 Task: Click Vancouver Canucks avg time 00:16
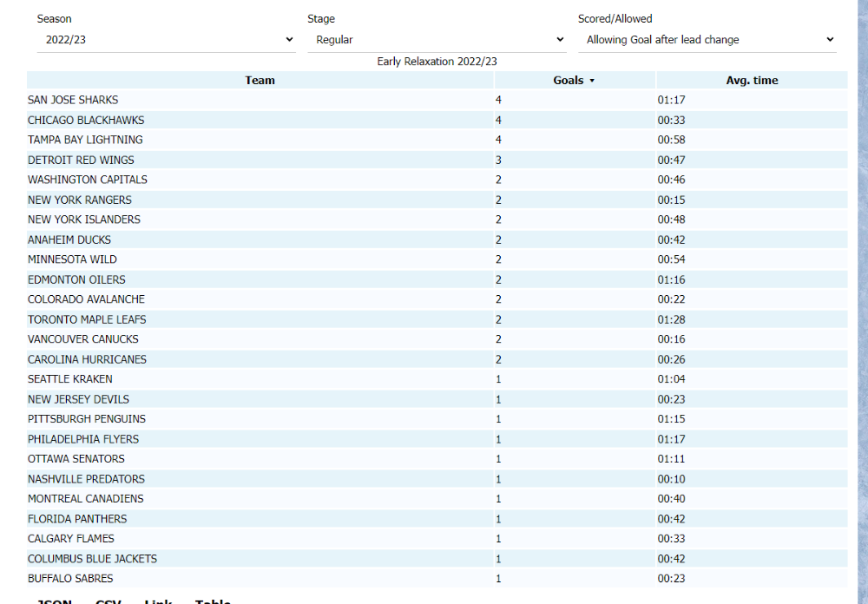(671, 339)
